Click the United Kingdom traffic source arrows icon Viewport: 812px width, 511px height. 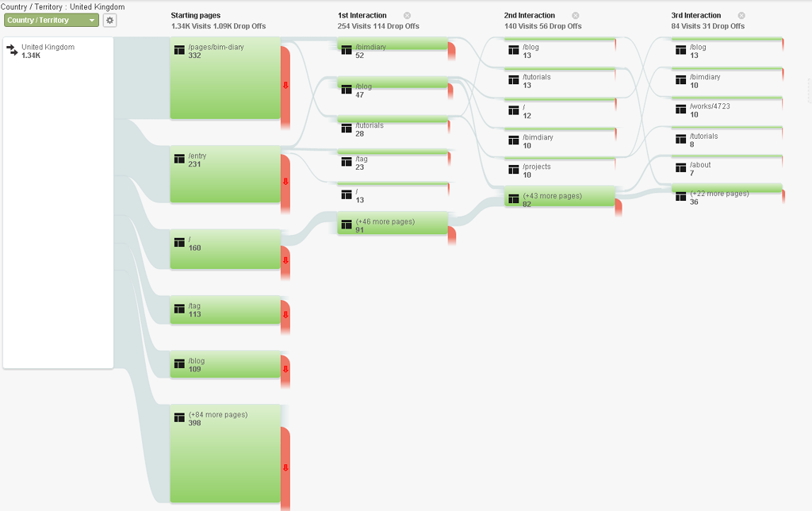click(x=12, y=50)
